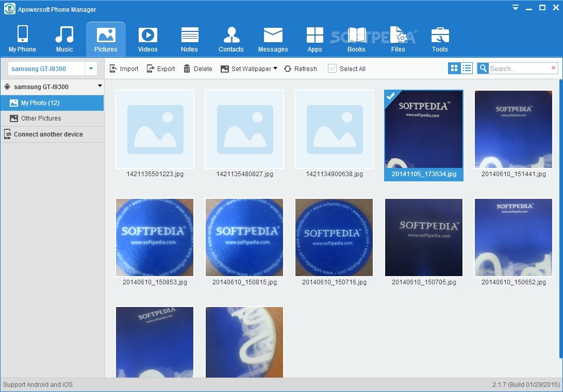Click the 20141105_173534.jpg file name label
This screenshot has width=563, height=392.
(x=424, y=174)
